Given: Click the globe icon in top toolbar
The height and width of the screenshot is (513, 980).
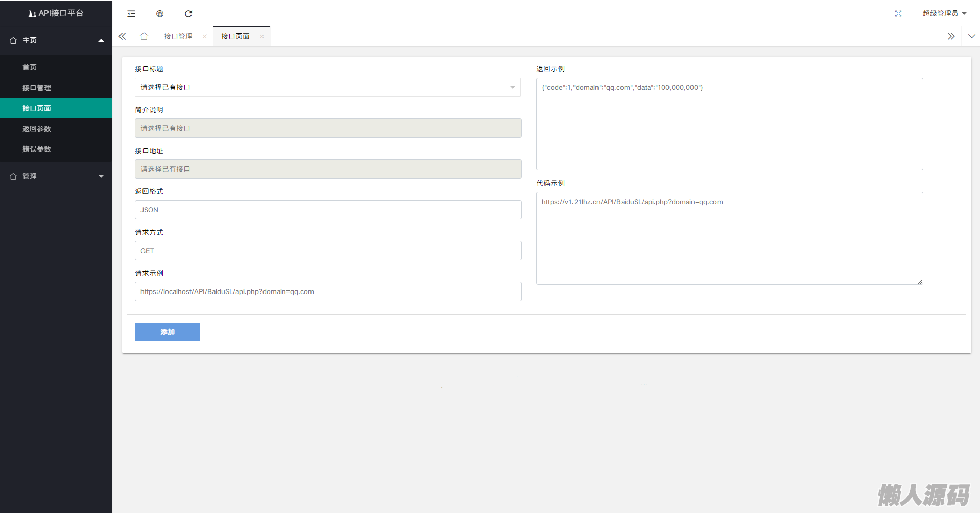Looking at the screenshot, I should click(160, 14).
